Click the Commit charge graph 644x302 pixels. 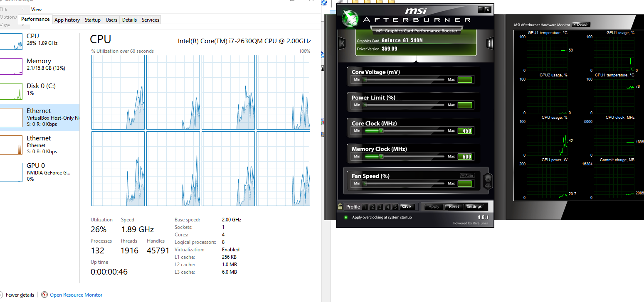[614, 181]
